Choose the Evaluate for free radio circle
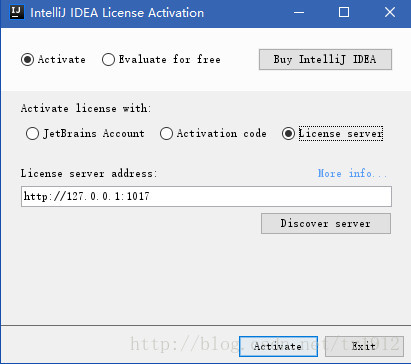 coord(108,60)
